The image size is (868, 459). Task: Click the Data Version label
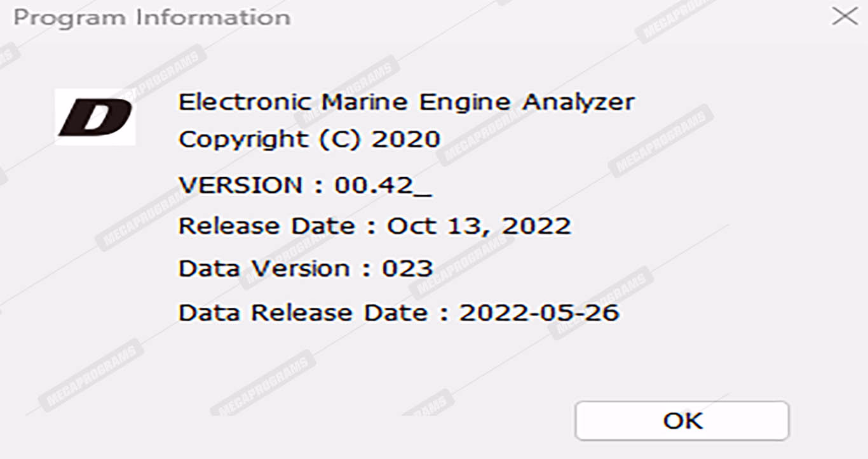pyautogui.click(x=264, y=269)
